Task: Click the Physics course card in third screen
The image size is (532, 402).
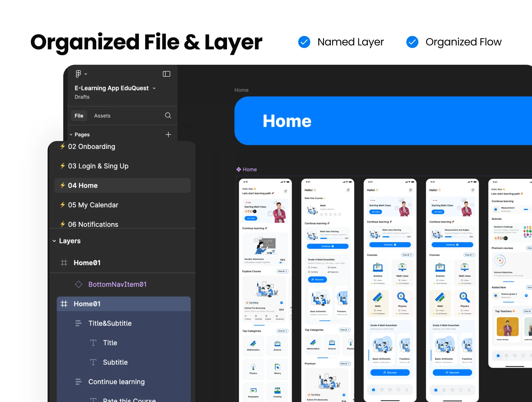Action: point(402,304)
